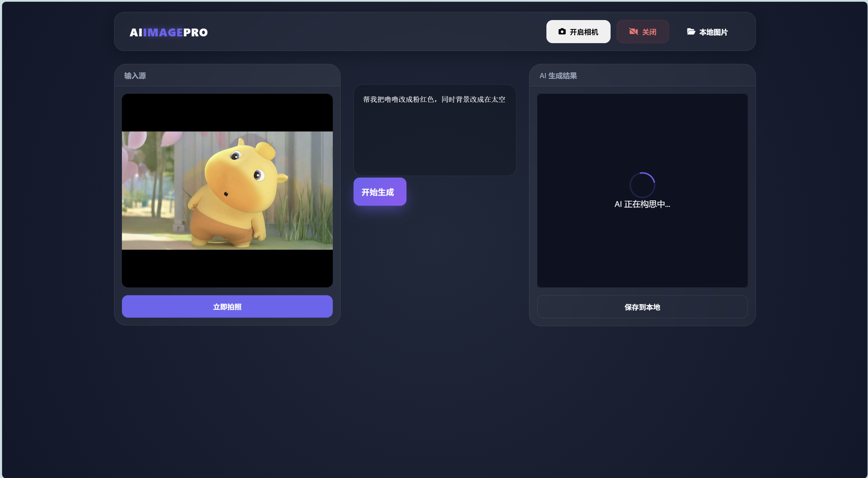Click the black bar above preview image

(x=227, y=112)
